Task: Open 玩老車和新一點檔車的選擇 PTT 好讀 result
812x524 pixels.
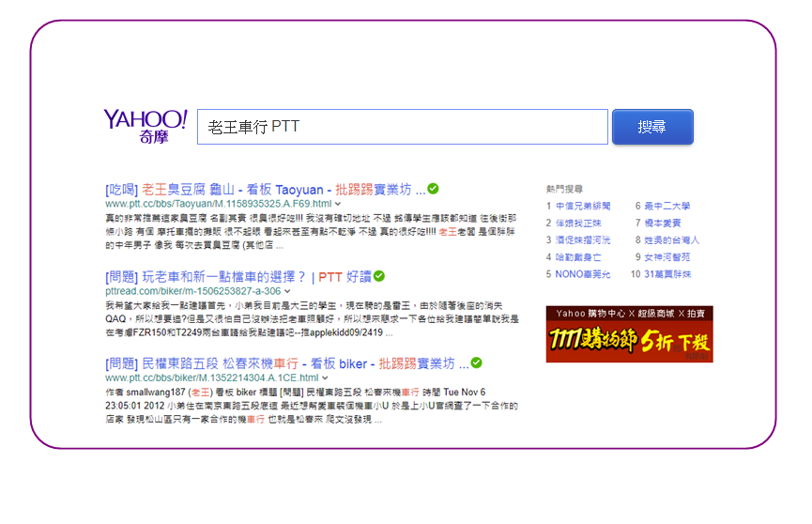Action: tap(238, 277)
